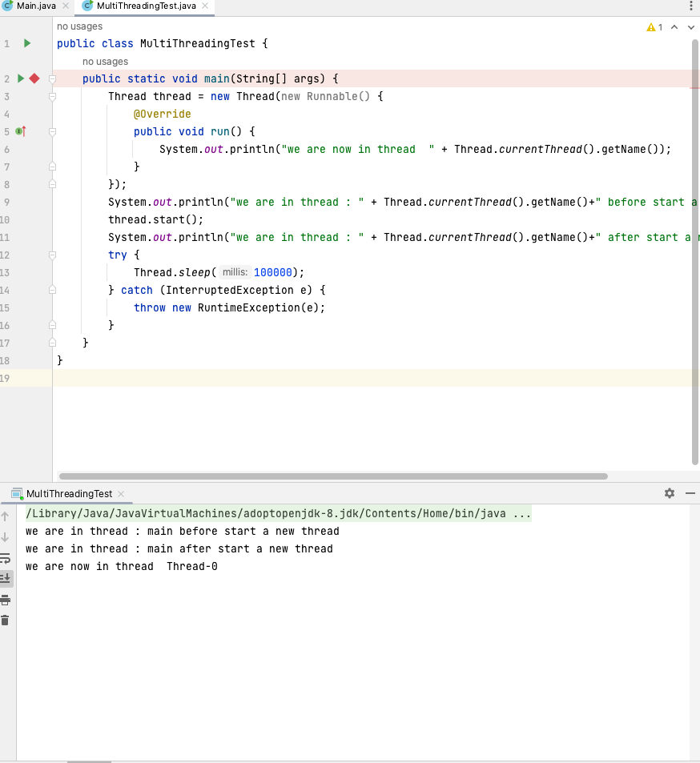Image resolution: width=700 pixels, height=763 pixels.
Task: Click 'thread.start();' on line 10
Action: (155, 219)
